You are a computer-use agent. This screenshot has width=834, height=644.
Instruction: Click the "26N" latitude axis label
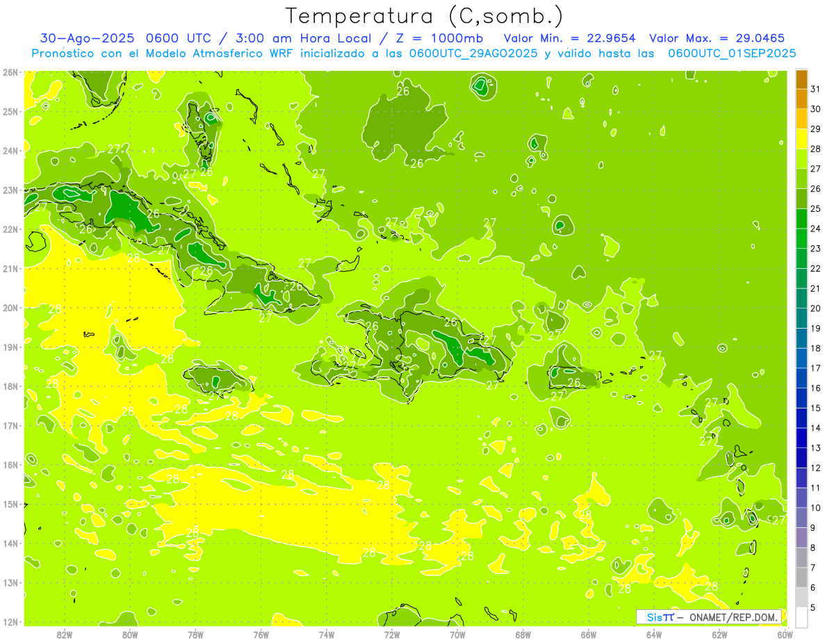coord(10,72)
